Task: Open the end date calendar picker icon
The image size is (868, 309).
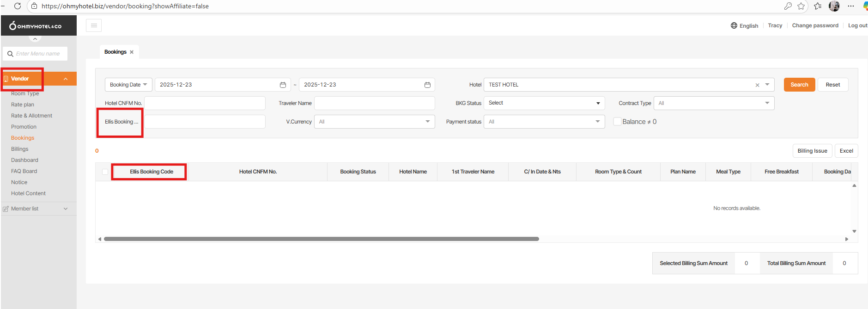Action: (x=427, y=85)
